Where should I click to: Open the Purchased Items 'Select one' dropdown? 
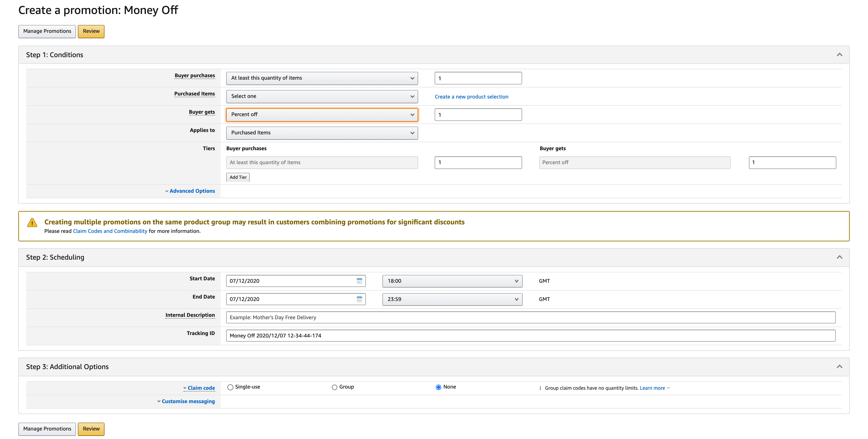click(x=322, y=96)
